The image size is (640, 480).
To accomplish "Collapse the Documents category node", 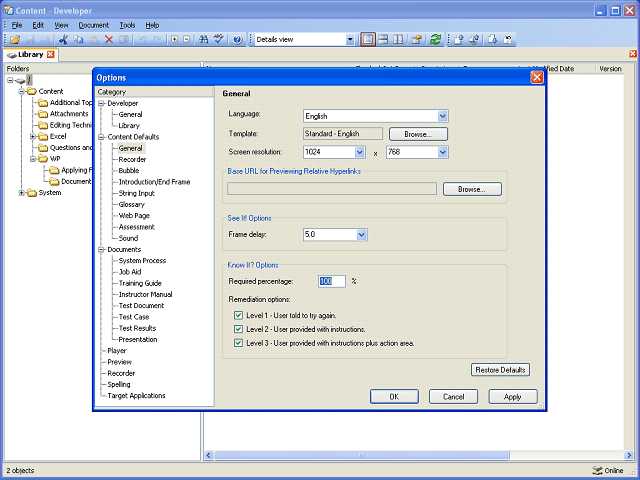I will pos(102,249).
